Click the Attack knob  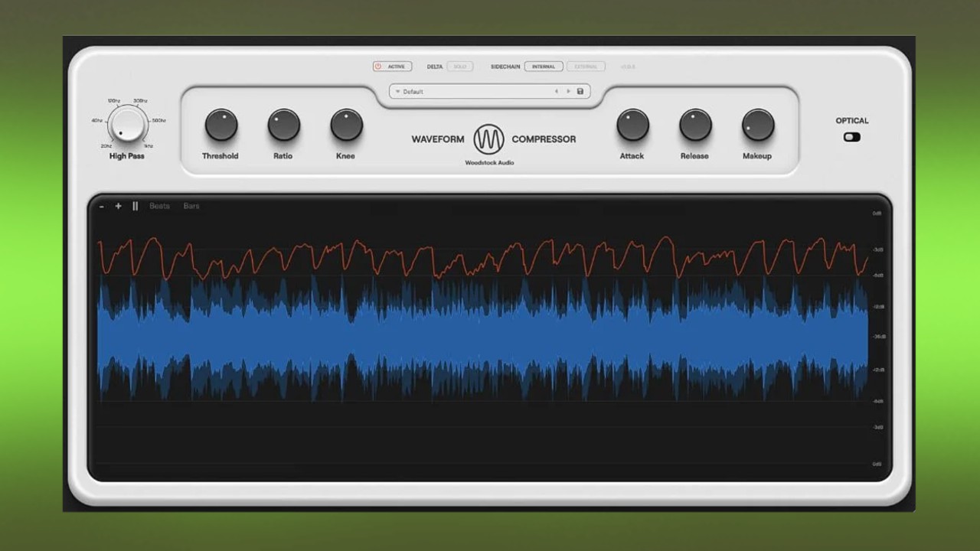[x=632, y=126]
